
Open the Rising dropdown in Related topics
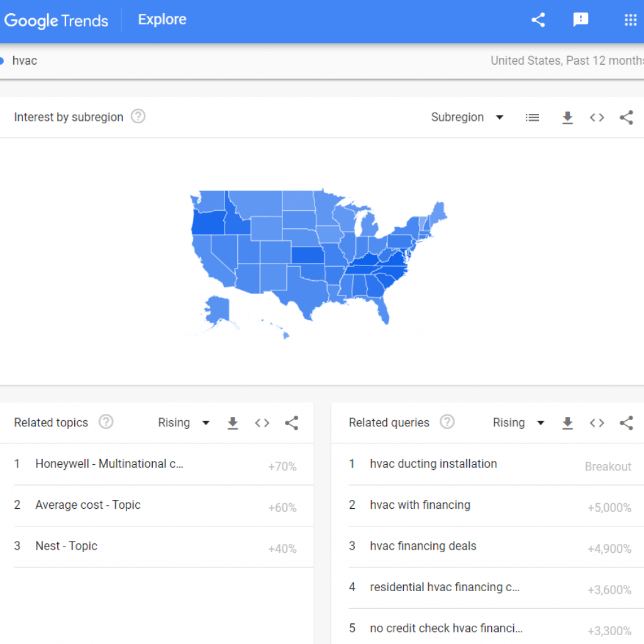point(184,423)
